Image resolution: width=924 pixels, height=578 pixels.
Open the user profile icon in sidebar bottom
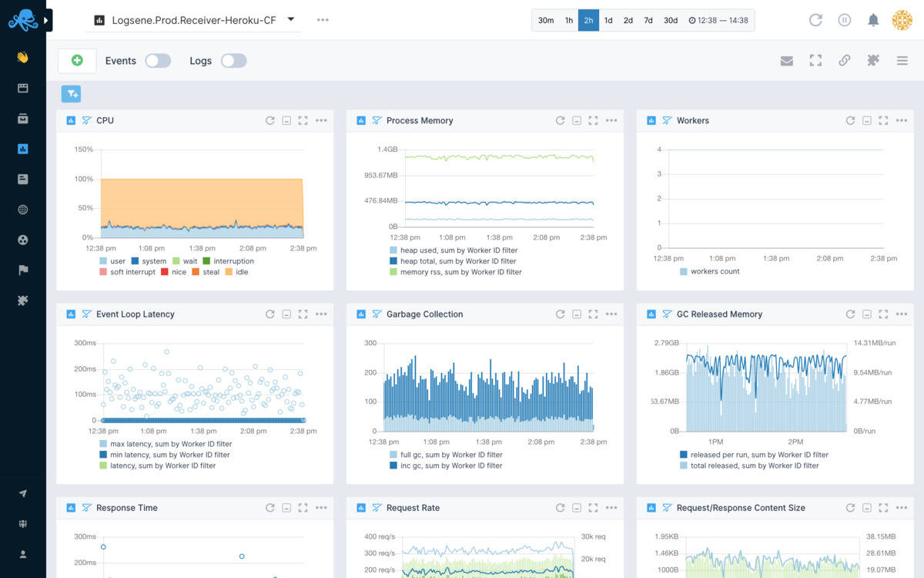23,553
